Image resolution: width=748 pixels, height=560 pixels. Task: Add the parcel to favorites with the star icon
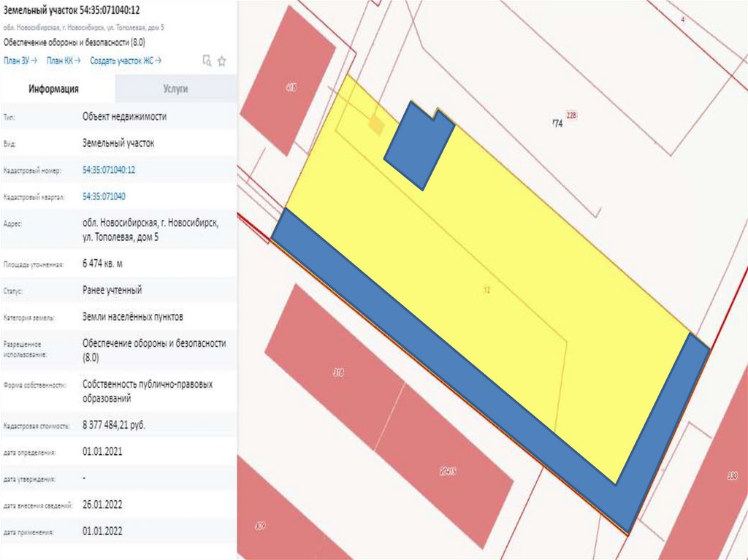(x=222, y=61)
